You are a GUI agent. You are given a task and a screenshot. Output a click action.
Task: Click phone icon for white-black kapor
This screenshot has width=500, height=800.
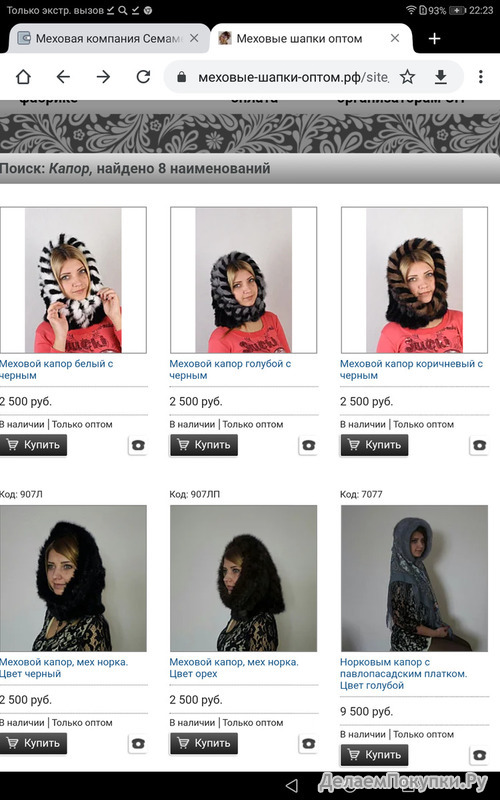[138, 445]
